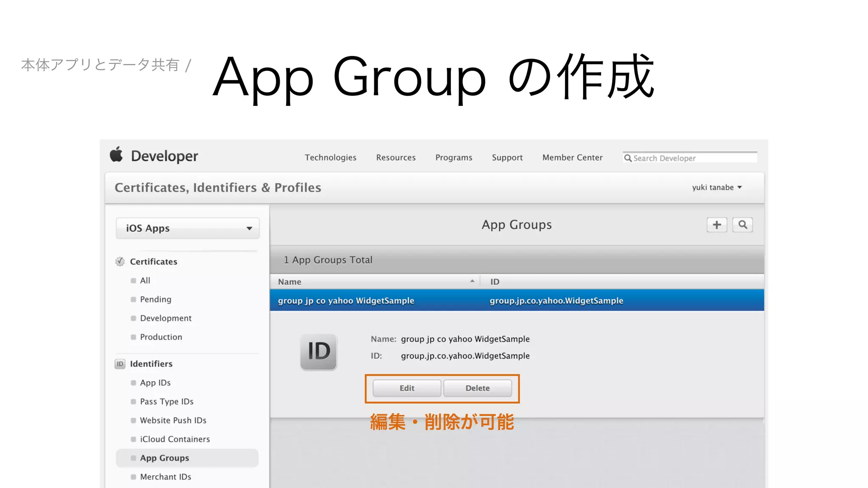Click the Apple logo icon
This screenshot has width=868, height=488.
(x=116, y=155)
